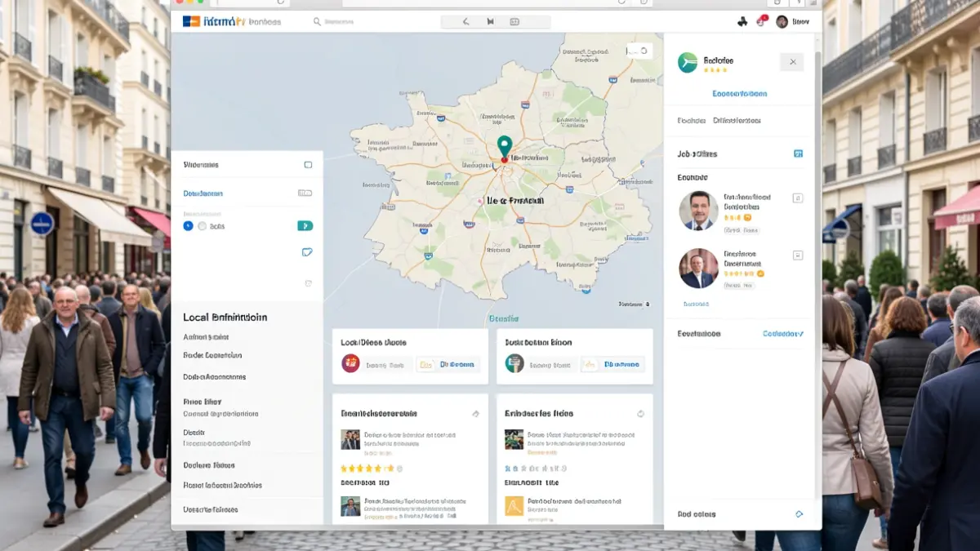Click the share icon on lower-left review card
Image resolution: width=980 pixels, height=551 pixels.
click(476, 414)
